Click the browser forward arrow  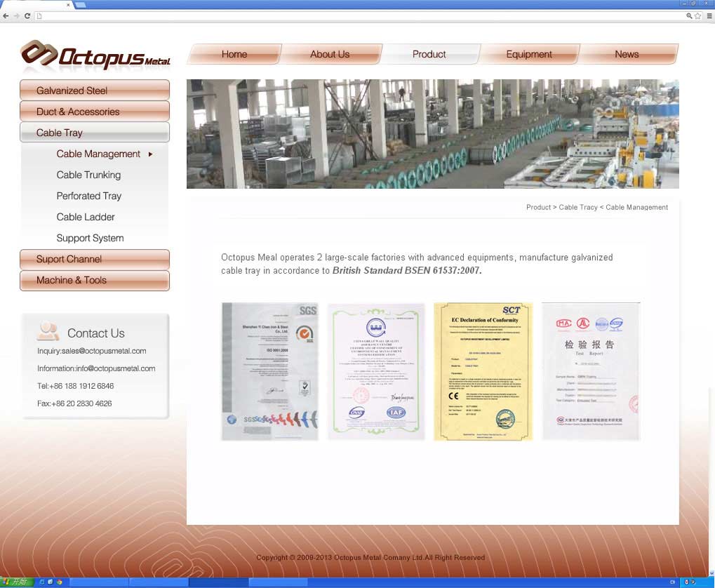point(16,15)
